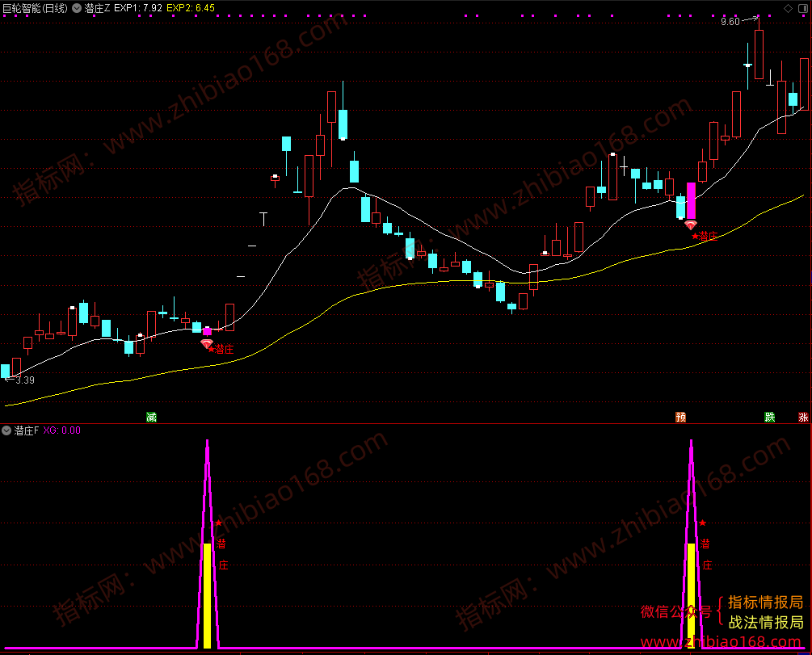Select the 巨轮智能(日线) stock title

(x=35, y=8)
